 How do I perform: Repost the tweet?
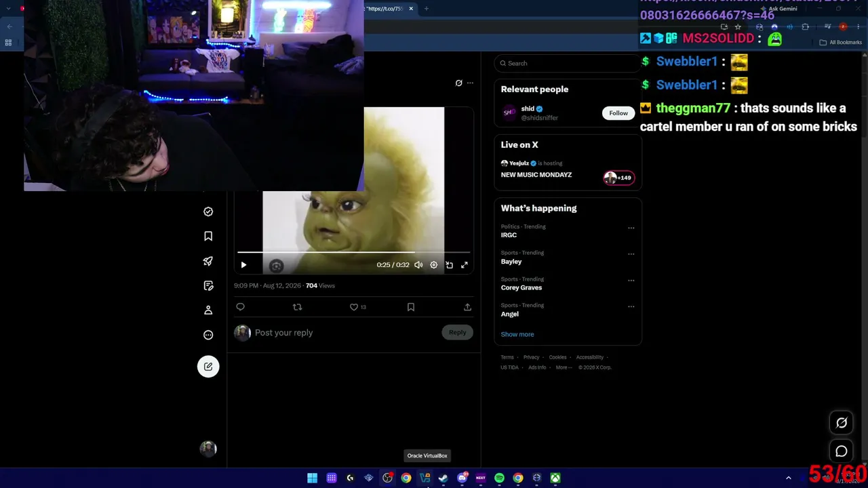point(297,307)
